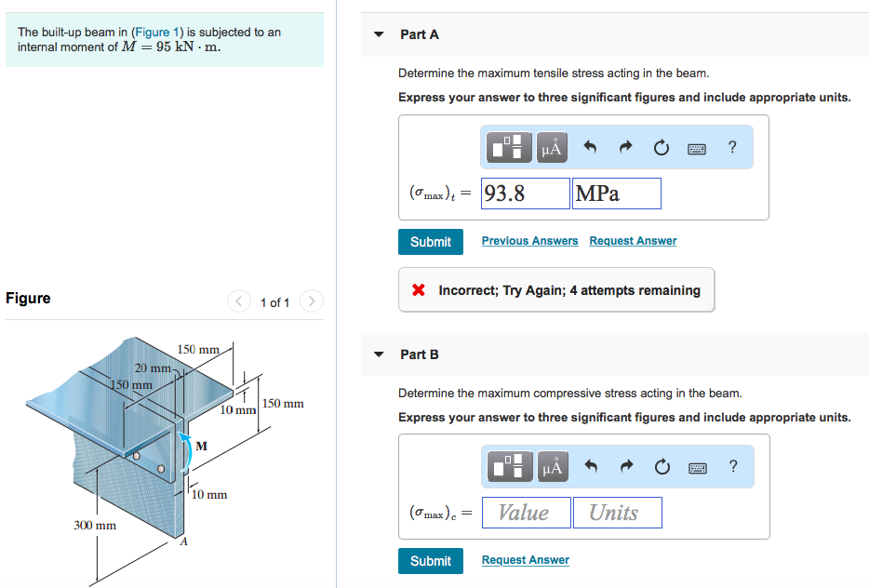This screenshot has height=588, width=869.
Task: Redo the entry in Part A toolbar
Action: (625, 146)
